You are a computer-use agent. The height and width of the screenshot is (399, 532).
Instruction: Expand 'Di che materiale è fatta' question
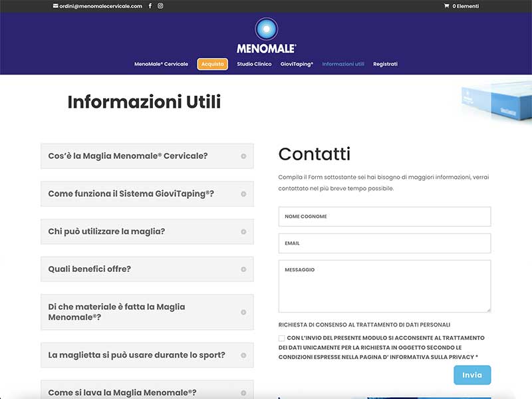(117, 312)
